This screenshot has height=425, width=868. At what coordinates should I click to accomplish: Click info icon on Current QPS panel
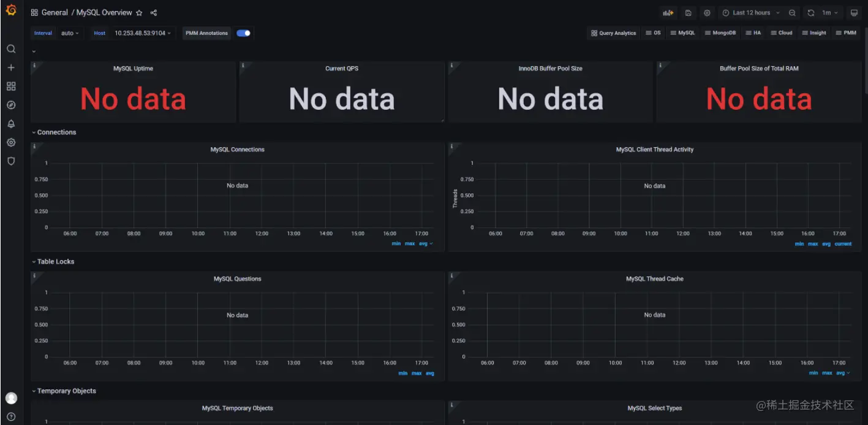pyautogui.click(x=243, y=64)
